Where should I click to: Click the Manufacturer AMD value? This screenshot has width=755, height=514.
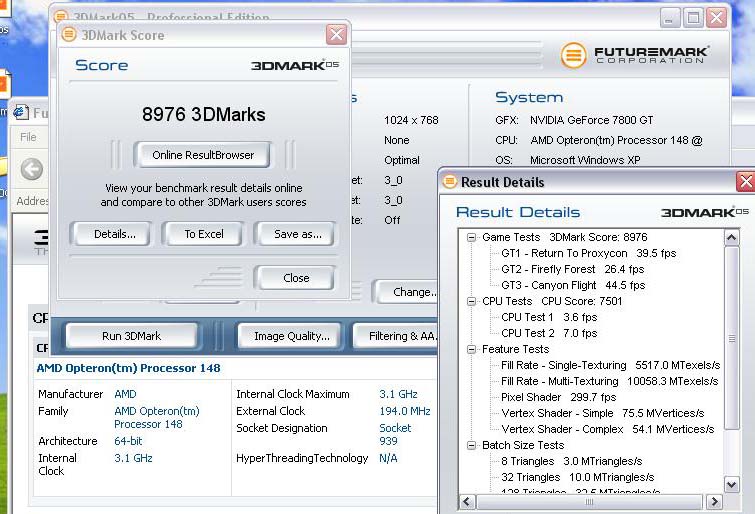[125, 394]
